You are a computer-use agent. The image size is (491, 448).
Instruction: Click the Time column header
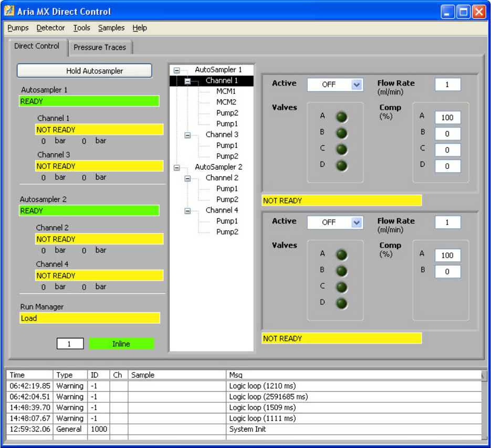30,375
